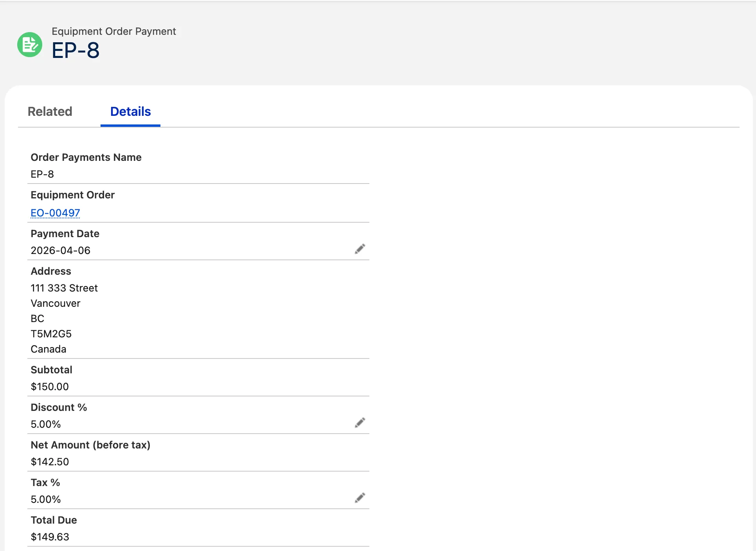Click the Order Payments Name field label
The width and height of the screenshot is (756, 551).
[x=86, y=157]
